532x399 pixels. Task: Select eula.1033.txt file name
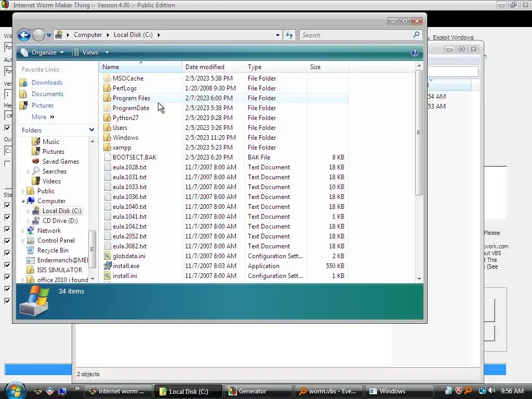point(129,187)
